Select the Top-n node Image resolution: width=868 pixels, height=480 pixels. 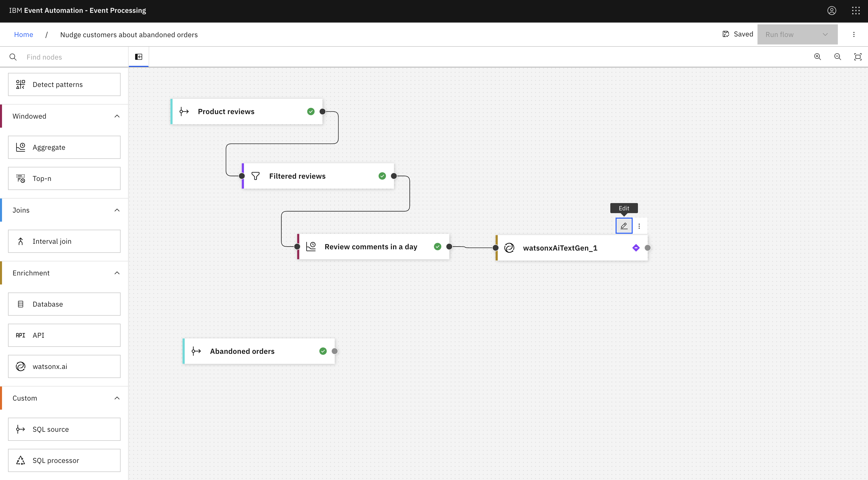pyautogui.click(x=64, y=179)
